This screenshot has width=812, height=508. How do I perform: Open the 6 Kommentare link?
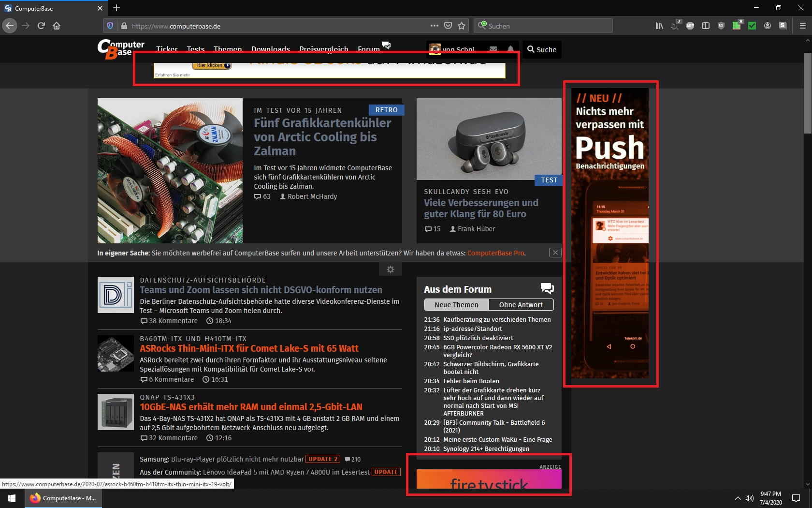click(167, 379)
